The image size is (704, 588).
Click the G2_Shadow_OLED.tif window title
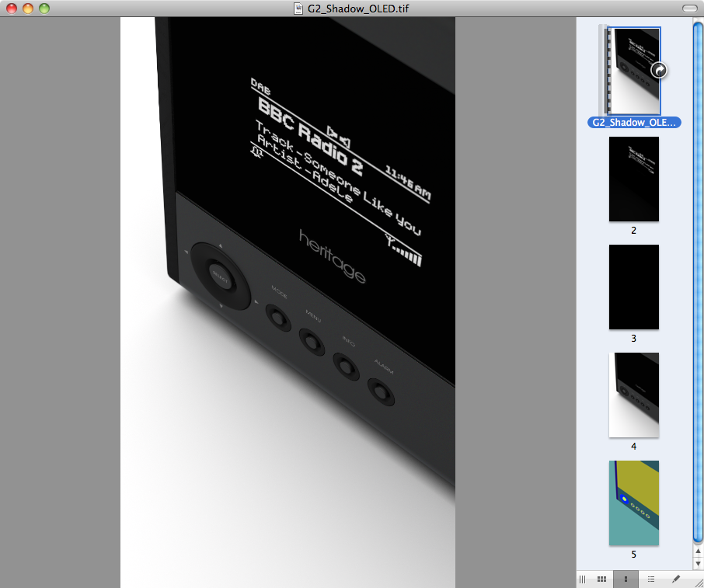358,9
